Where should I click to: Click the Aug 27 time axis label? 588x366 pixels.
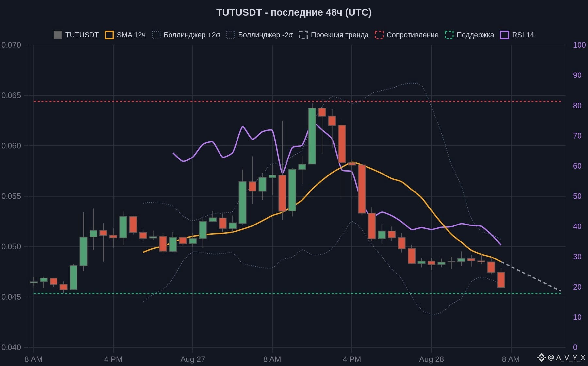tap(193, 359)
